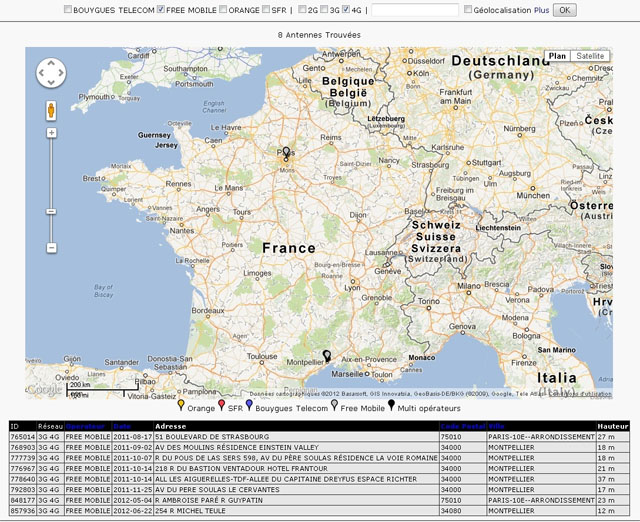
Task: Zoom out with the minus button
Action: pos(51,247)
